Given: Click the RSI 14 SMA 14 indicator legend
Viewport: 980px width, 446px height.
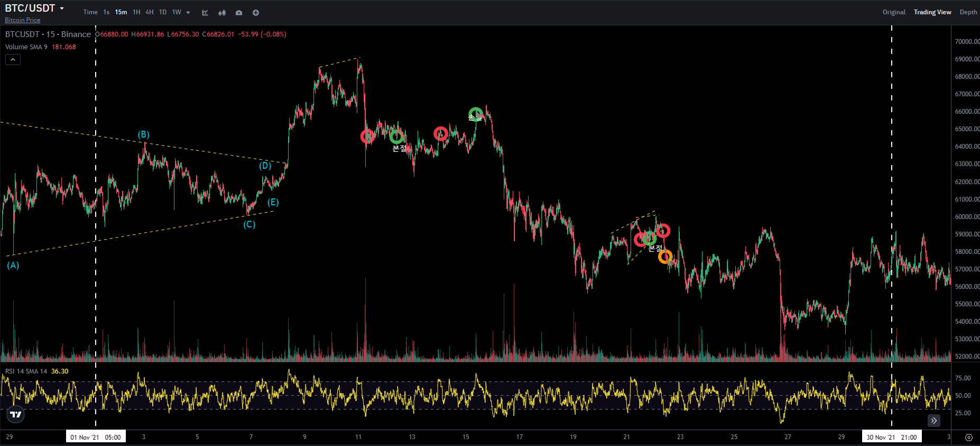Looking at the screenshot, I should pyautogui.click(x=26, y=371).
